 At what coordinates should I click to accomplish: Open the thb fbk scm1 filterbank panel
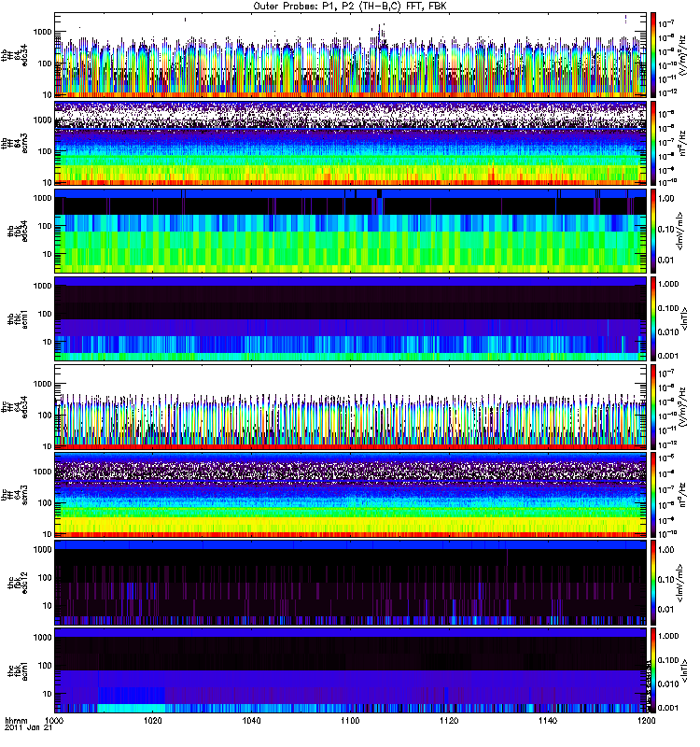point(350,318)
